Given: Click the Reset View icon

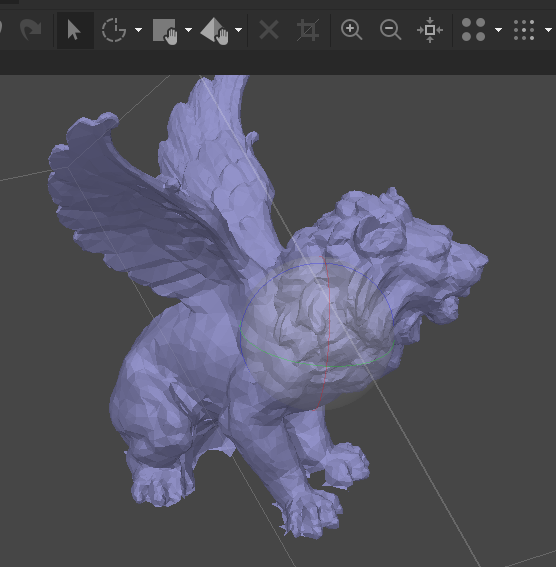Looking at the screenshot, I should click(x=430, y=30).
